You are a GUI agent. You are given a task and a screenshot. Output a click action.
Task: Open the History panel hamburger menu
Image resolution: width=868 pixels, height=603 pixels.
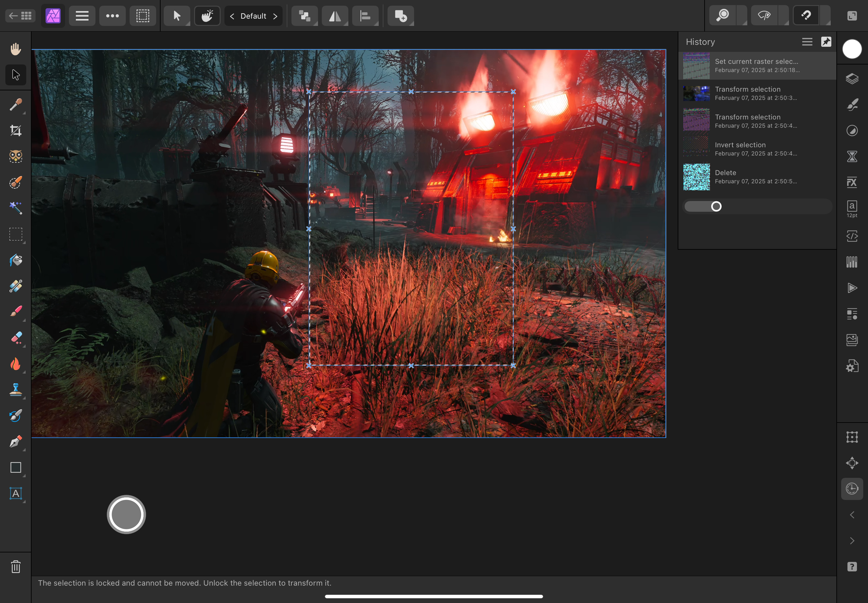807,42
